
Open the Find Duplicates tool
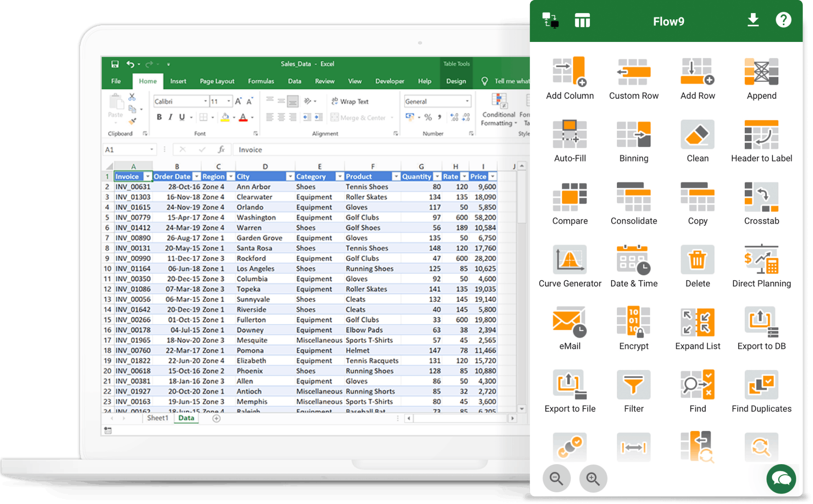coord(761,384)
